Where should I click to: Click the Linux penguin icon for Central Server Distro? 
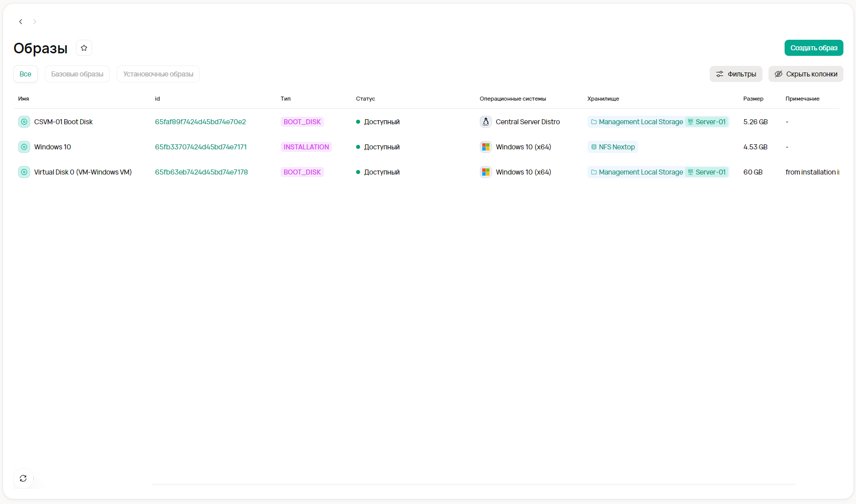pyautogui.click(x=485, y=122)
